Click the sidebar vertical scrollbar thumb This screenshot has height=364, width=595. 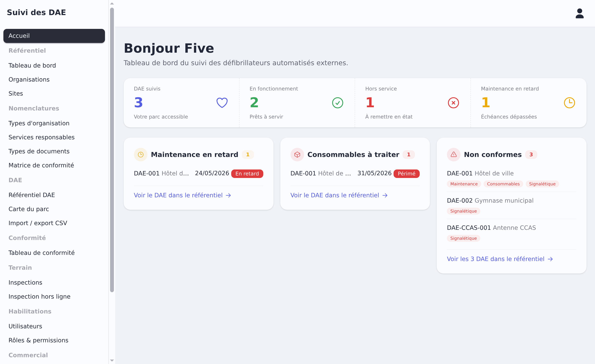click(112, 150)
